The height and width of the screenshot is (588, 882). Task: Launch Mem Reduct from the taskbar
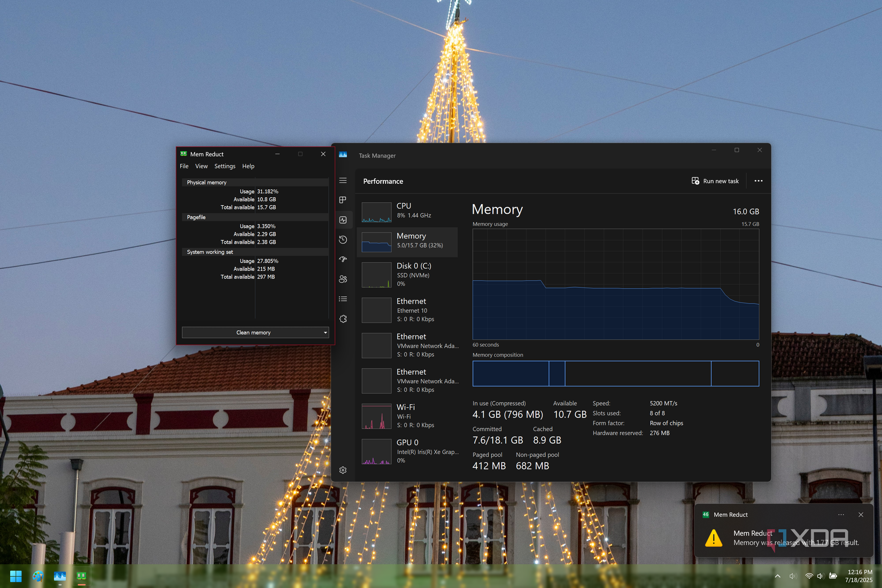click(x=80, y=576)
